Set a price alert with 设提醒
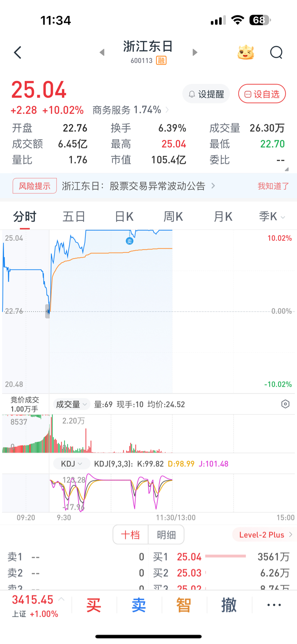Screen dimensions: 297x644 click(x=206, y=94)
